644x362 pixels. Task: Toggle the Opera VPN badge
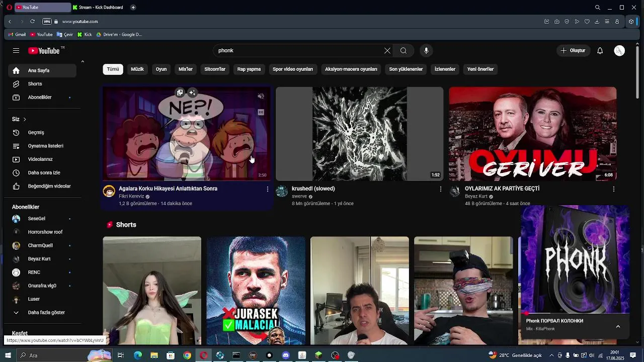click(x=47, y=22)
